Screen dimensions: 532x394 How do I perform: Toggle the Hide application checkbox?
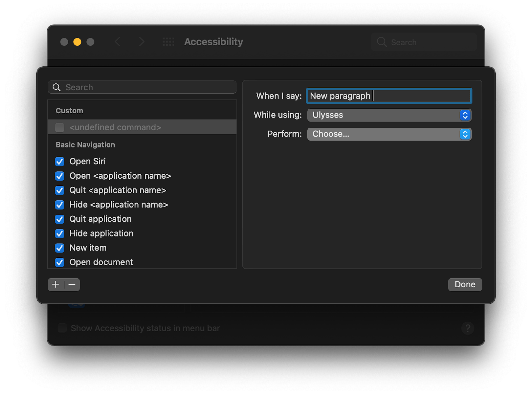pyautogui.click(x=60, y=234)
